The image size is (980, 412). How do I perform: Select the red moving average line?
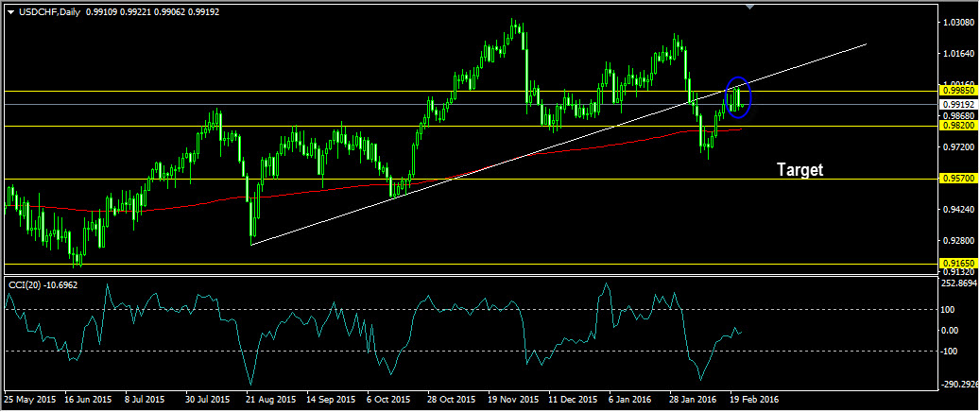point(375,185)
